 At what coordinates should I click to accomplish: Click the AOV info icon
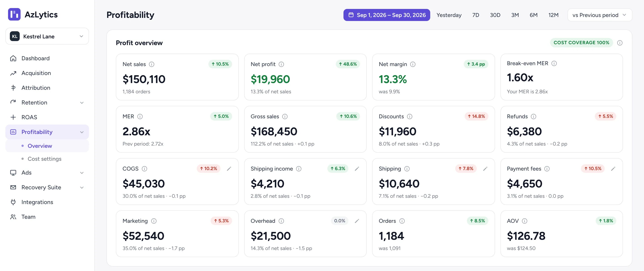pyautogui.click(x=525, y=221)
